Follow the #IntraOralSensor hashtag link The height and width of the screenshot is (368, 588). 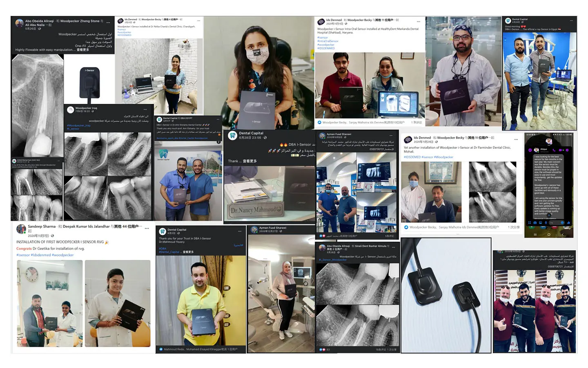pyautogui.click(x=328, y=41)
